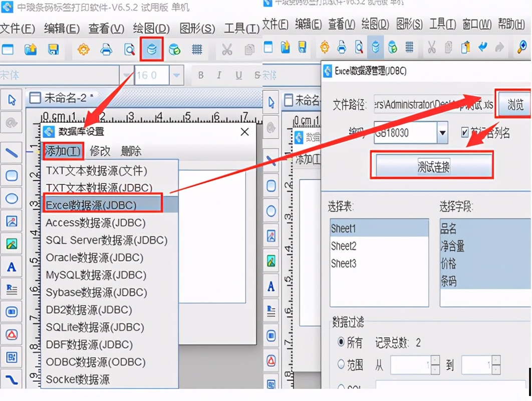
Task: Select the text tool A in left sidebar
Action: (x=12, y=267)
